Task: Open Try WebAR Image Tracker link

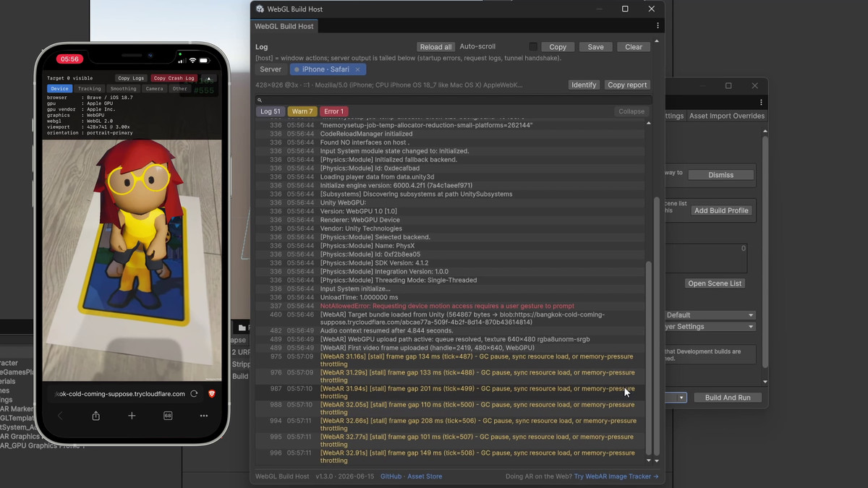Action: click(616, 476)
